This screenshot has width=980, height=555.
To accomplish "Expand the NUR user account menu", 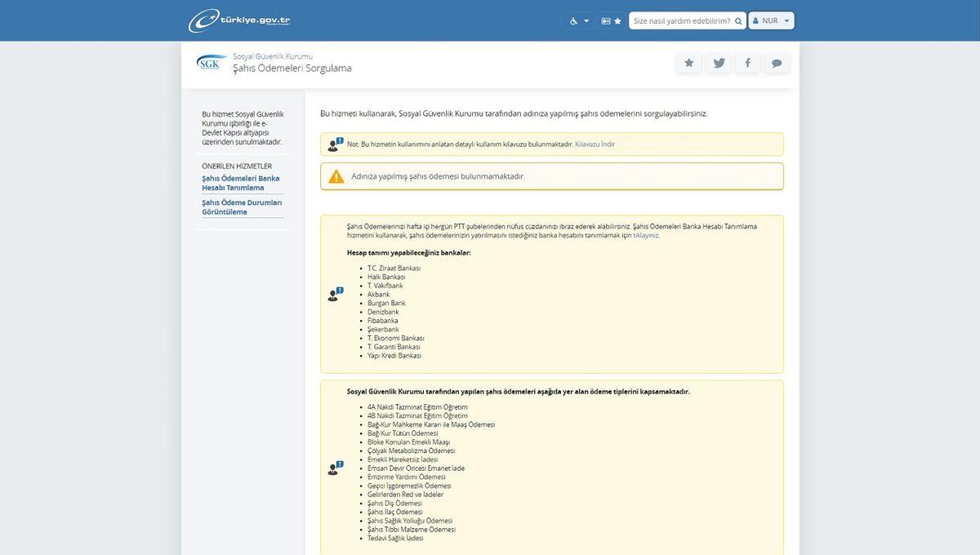I will tap(771, 20).
